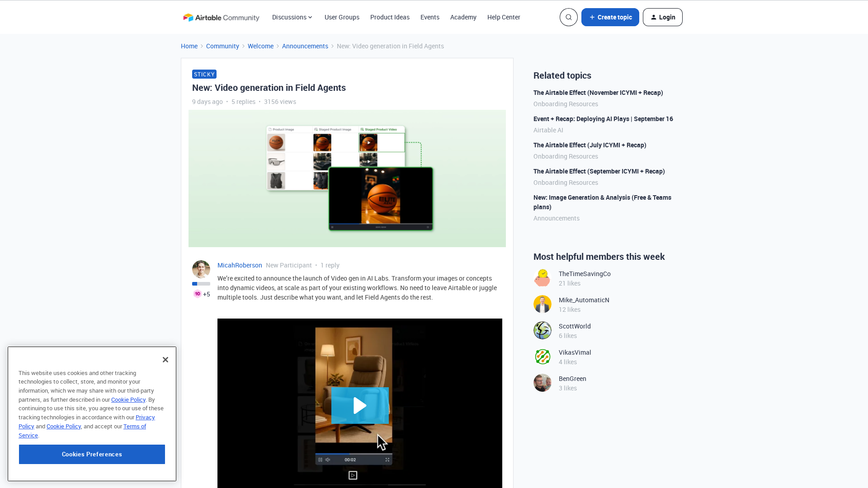This screenshot has width=868, height=488.
Task: Open ScottWorld member avatar
Action: [542, 330]
